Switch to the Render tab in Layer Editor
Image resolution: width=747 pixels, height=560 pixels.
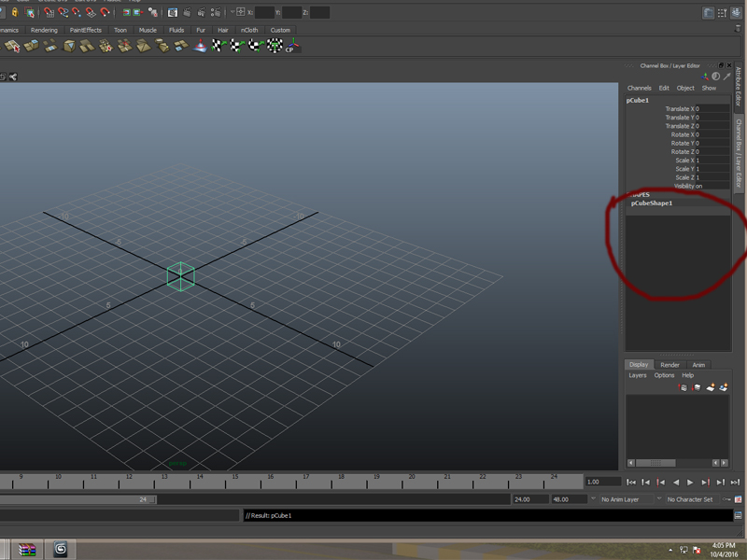pyautogui.click(x=669, y=365)
